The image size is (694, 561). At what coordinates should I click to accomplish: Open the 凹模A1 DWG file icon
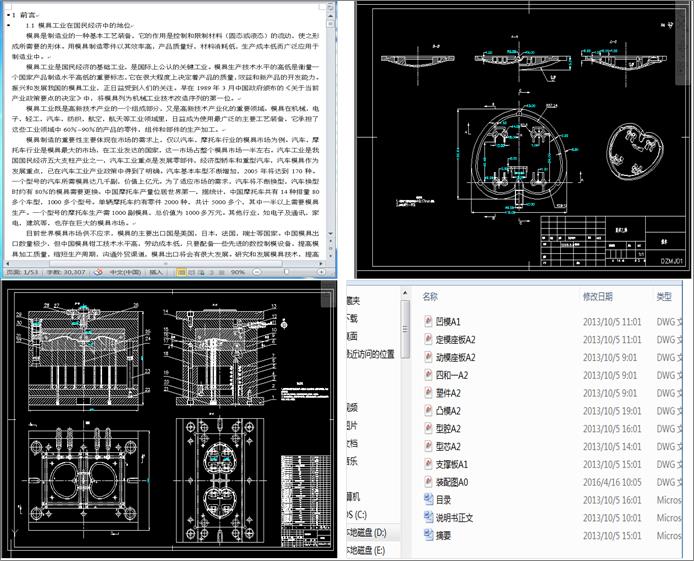pyautogui.click(x=428, y=322)
